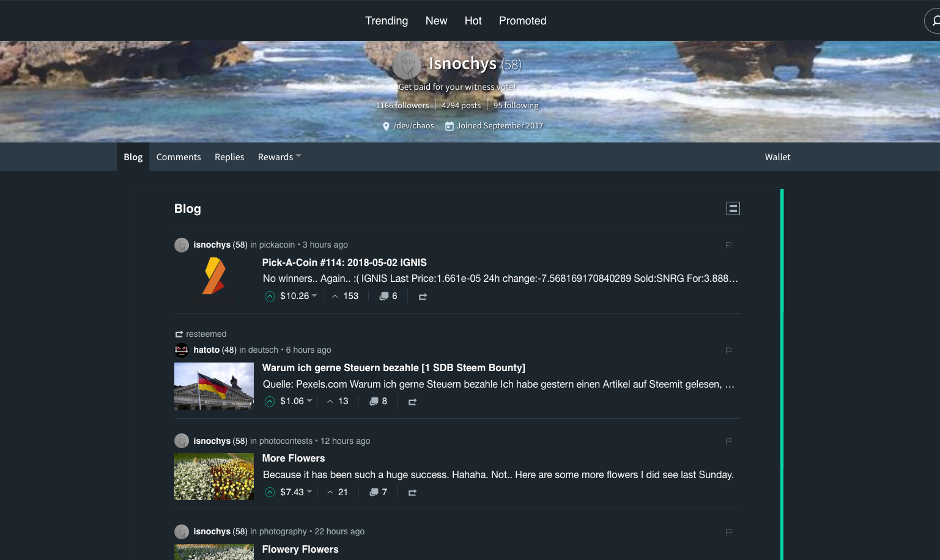This screenshot has width=940, height=560.
Task: View the 95 following list
Action: [516, 106]
